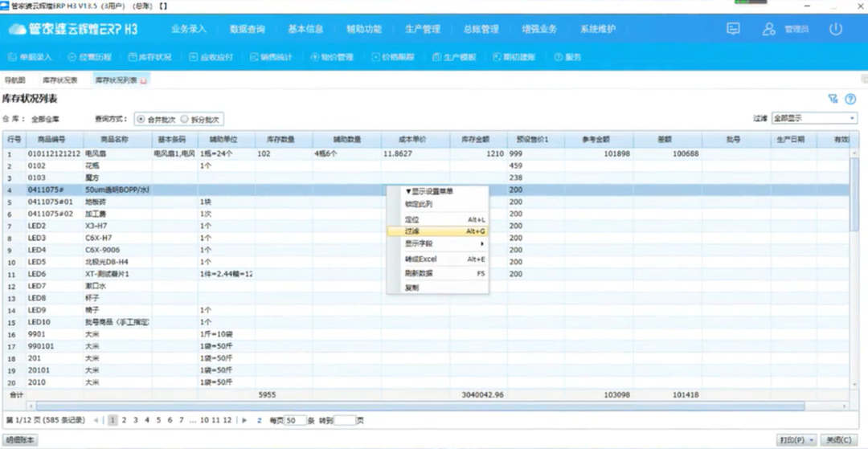Click the 成本单价 column header
The height and width of the screenshot is (449, 868).
click(x=416, y=140)
